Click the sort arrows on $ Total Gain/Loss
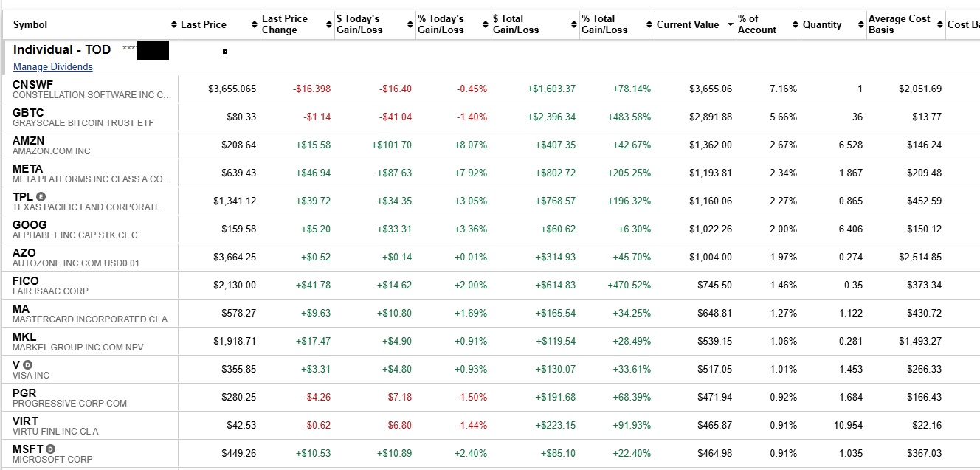The image size is (980, 470). point(573,25)
